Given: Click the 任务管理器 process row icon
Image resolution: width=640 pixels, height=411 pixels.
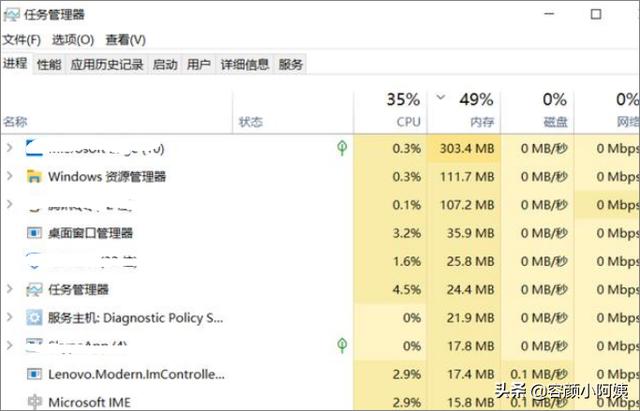Looking at the screenshot, I should [34, 290].
